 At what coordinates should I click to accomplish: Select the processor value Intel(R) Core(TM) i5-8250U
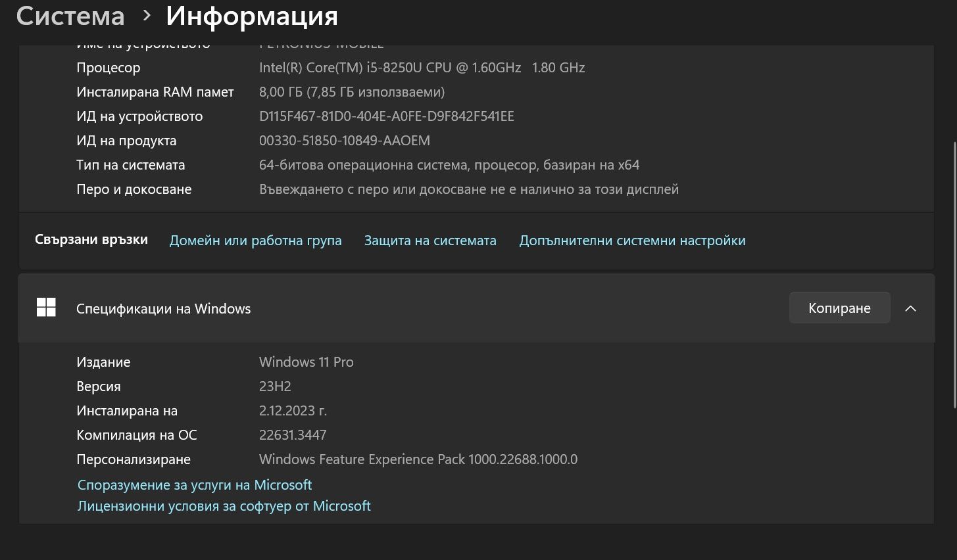422,68
